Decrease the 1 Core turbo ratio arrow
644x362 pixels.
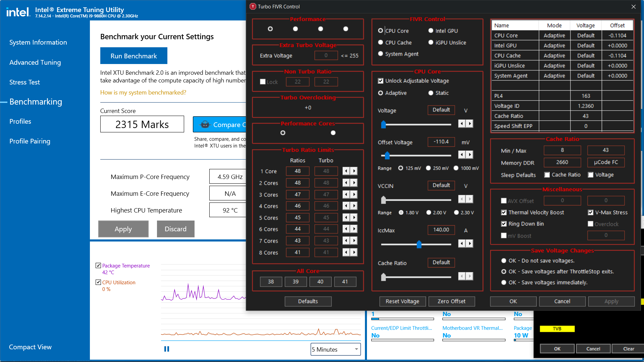coord(346,171)
